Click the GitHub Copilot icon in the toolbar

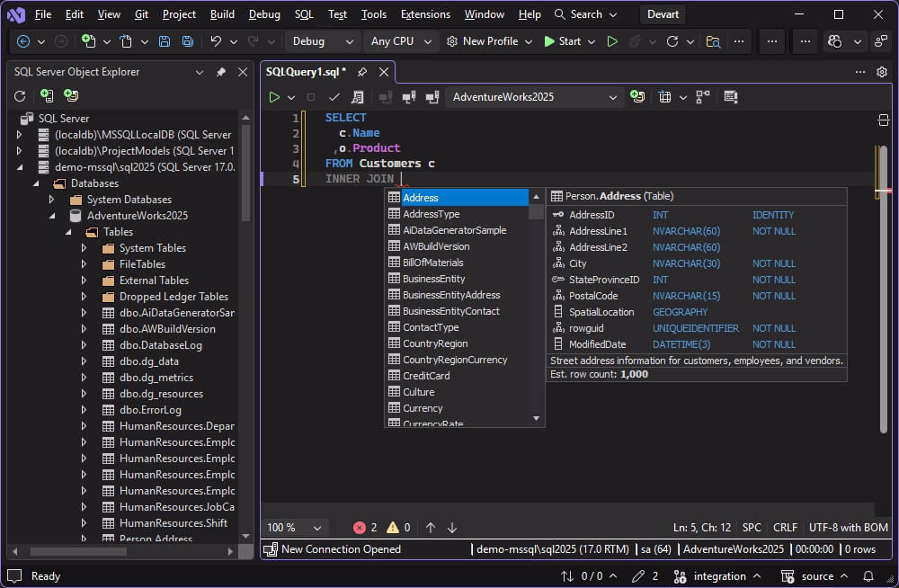coord(835,41)
